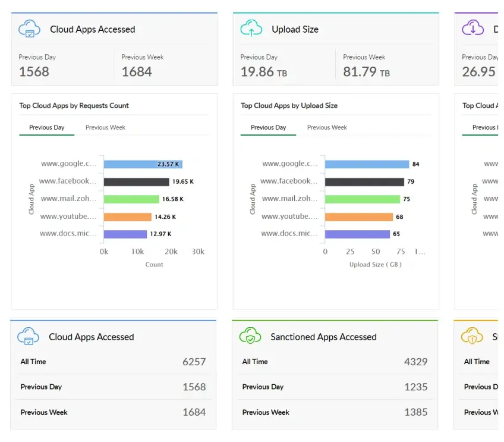Click the Count axis label below the Requests chart
Viewport: 504px width, 442px height.
coord(153,264)
